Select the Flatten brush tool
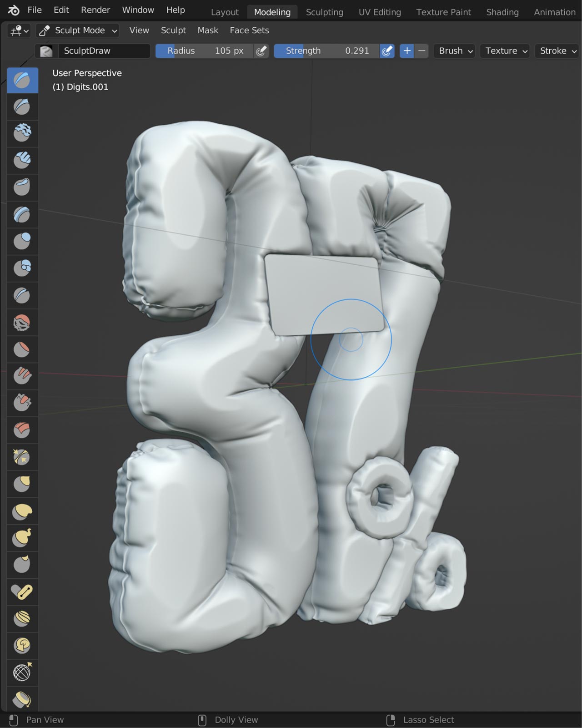Viewport: 582px width, 728px height. [x=22, y=349]
